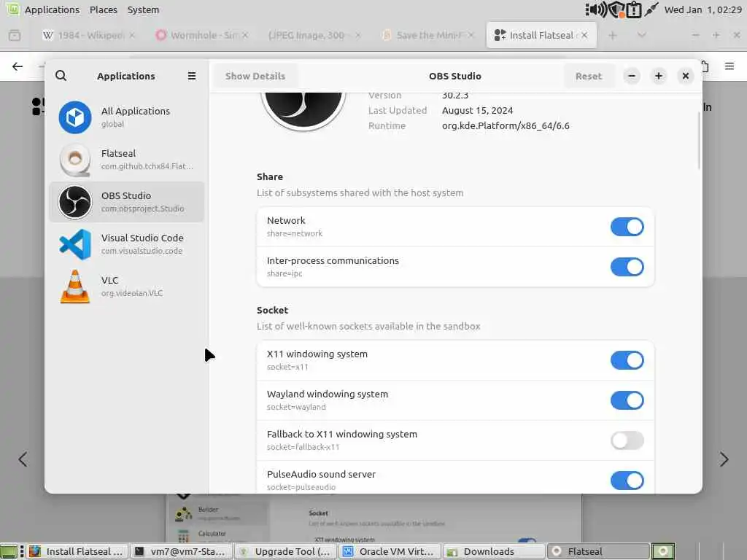
Task: Switch to the 1984 Wikipedia browser tab
Action: pyautogui.click(x=88, y=35)
